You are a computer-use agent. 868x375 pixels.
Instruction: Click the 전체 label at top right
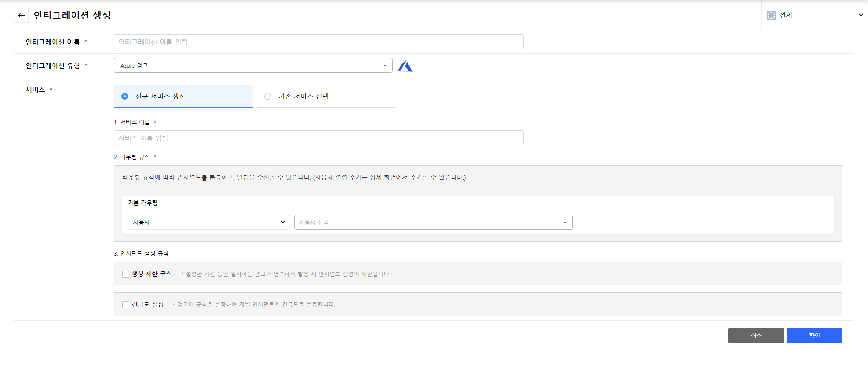click(786, 15)
